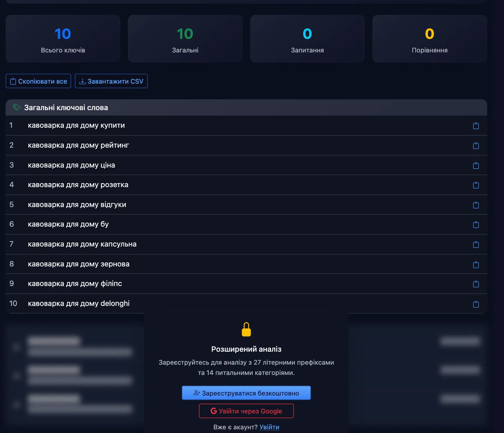Sign in with "Увійти через Google"
The height and width of the screenshot is (433, 504).
point(246,411)
